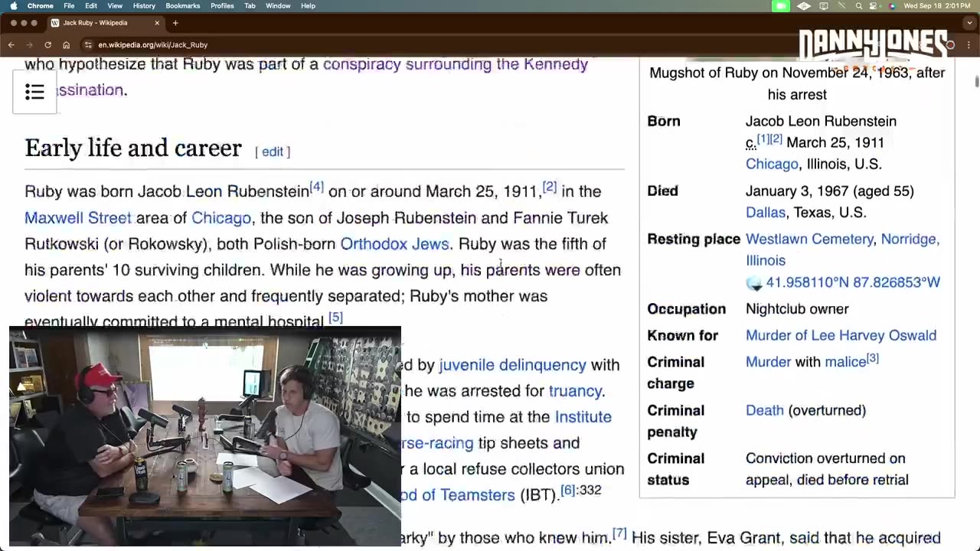Open the malice link in infobox

coord(845,362)
